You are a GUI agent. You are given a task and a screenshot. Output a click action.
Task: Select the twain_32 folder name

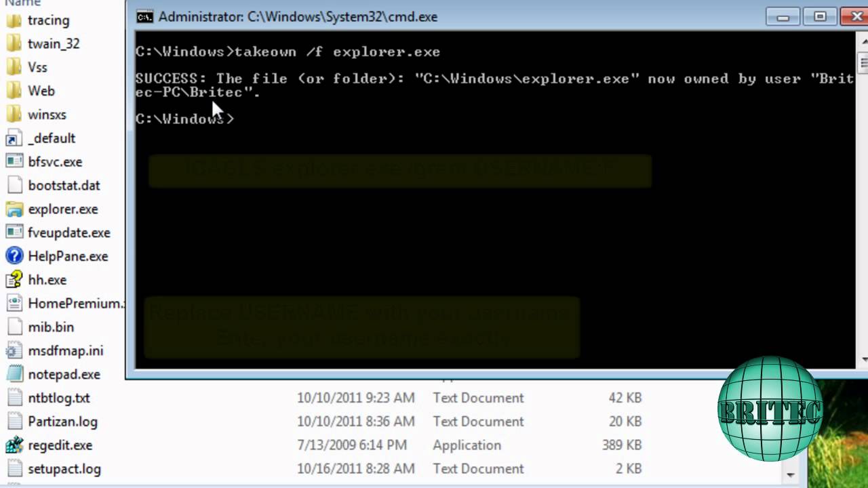54,44
